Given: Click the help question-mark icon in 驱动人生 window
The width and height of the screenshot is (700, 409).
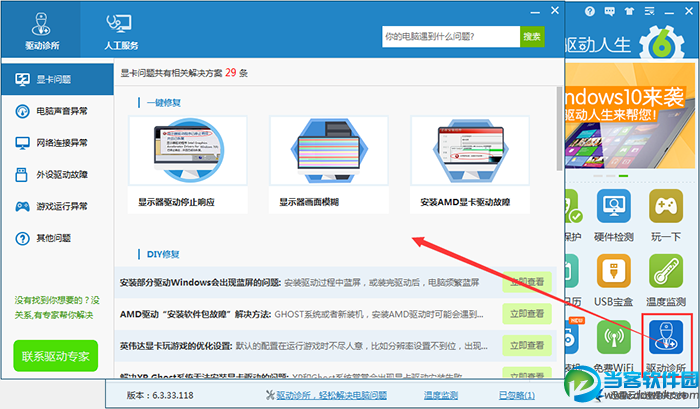Looking at the screenshot, I should 590,12.
